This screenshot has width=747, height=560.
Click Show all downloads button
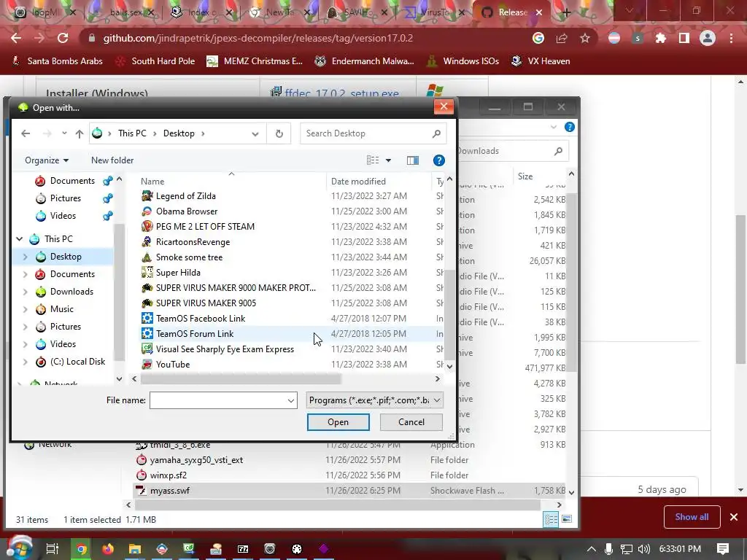[692, 517]
